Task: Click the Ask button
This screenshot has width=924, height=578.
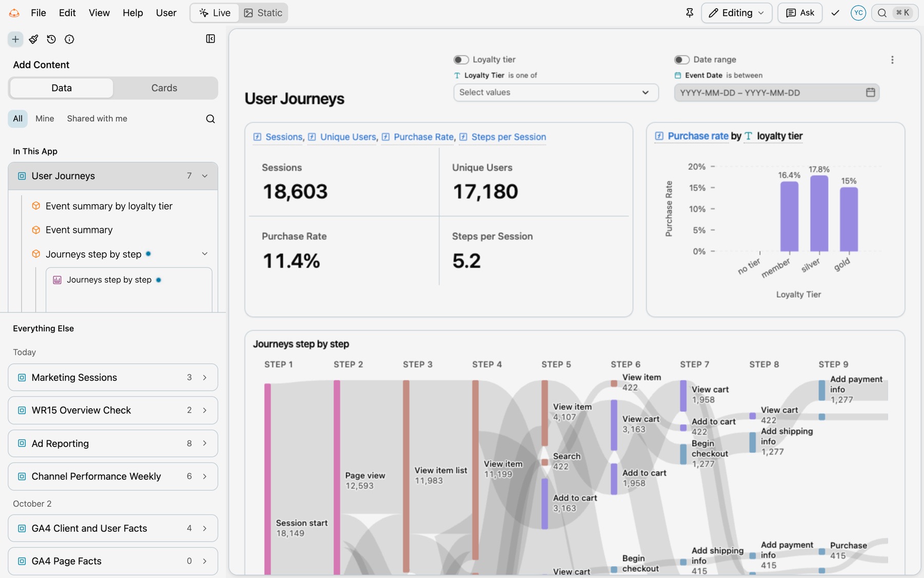Action: coord(800,13)
